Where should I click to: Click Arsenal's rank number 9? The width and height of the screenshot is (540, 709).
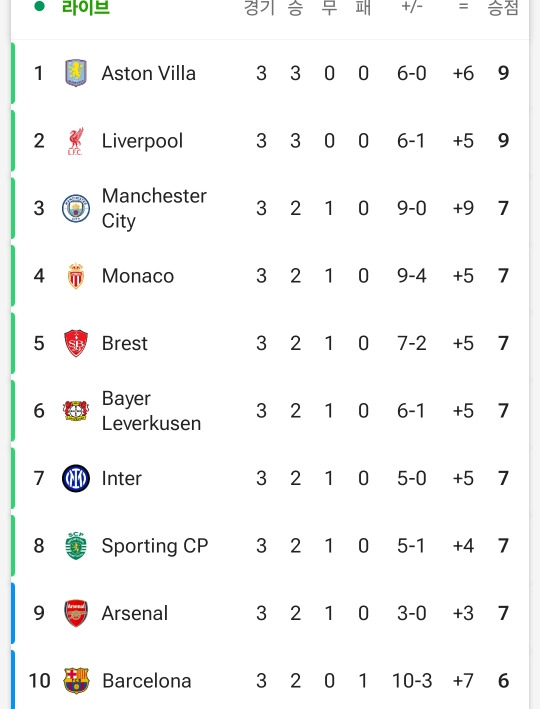tap(39, 614)
